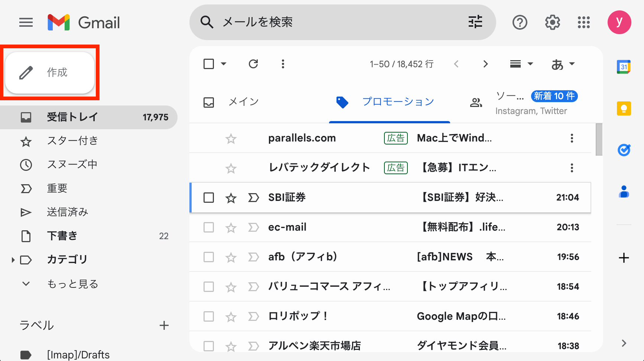The image size is (644, 361).
Task: Select the afb（アフィb） mail checkbox
Action: [x=209, y=257]
